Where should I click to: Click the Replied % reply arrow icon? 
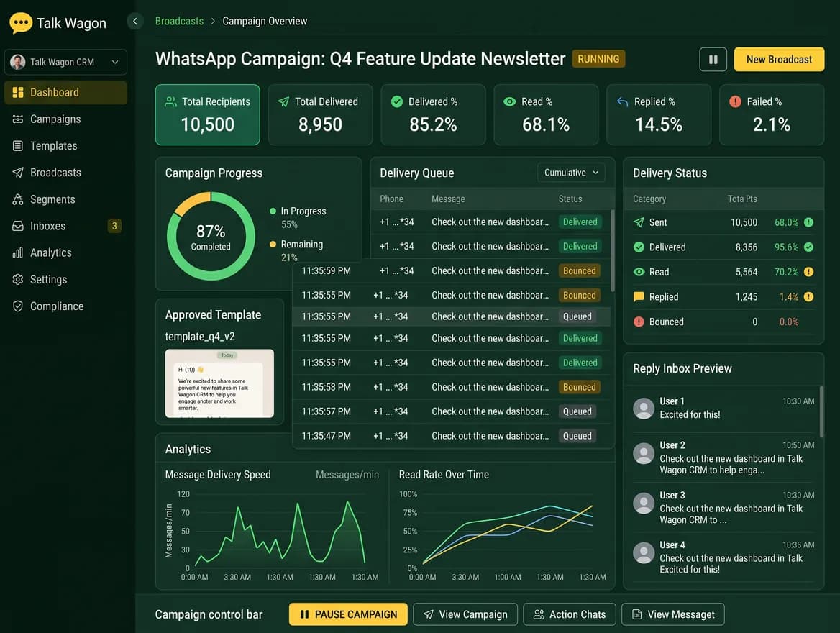click(x=622, y=102)
